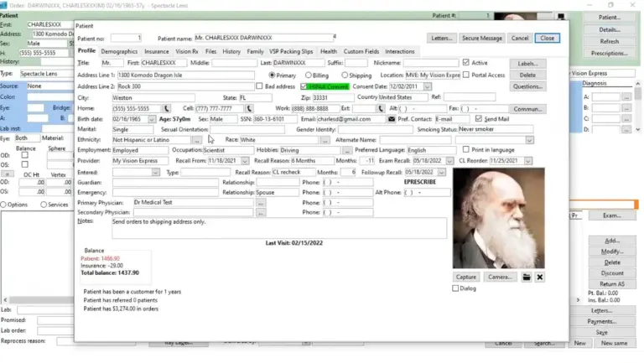Click EPRESCRIBE link
Viewport: 644px width, 363px height.
[x=420, y=182]
